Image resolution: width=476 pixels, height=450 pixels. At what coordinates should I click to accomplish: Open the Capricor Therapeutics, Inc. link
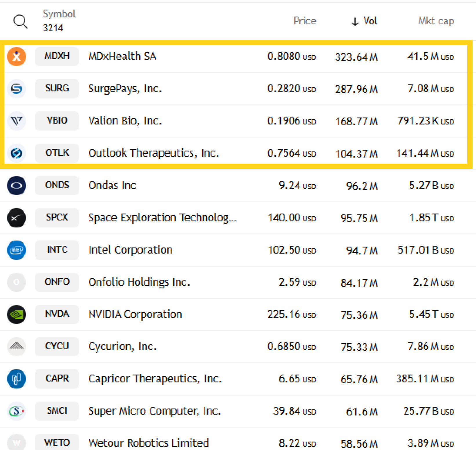click(x=155, y=379)
